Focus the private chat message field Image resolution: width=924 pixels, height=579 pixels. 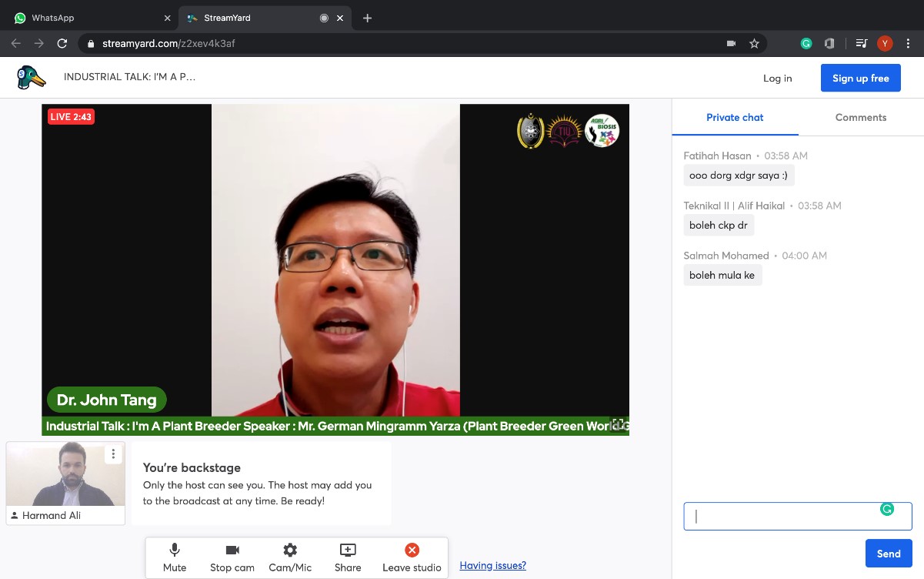tap(785, 517)
